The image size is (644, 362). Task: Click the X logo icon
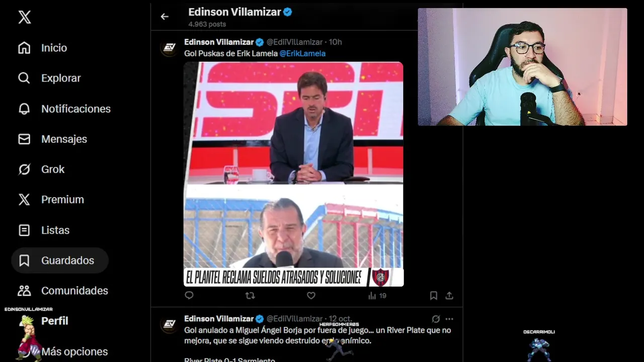click(x=24, y=17)
